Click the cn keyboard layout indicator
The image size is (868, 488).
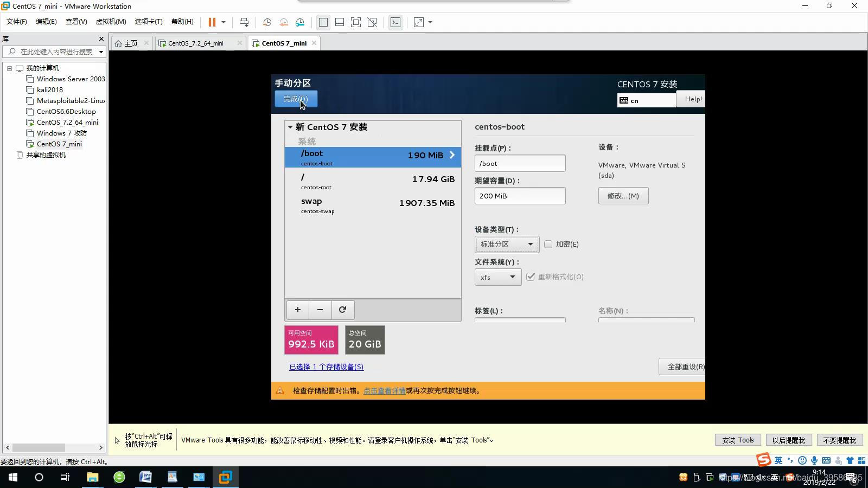646,100
